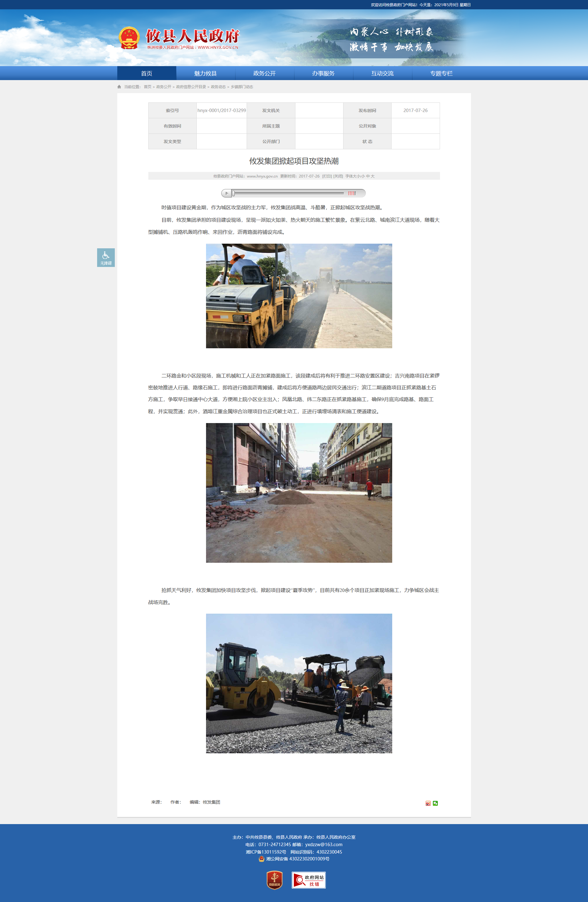Viewport: 588px width, 902px height.
Task: Click the [关闭] close link
Action: click(338, 176)
